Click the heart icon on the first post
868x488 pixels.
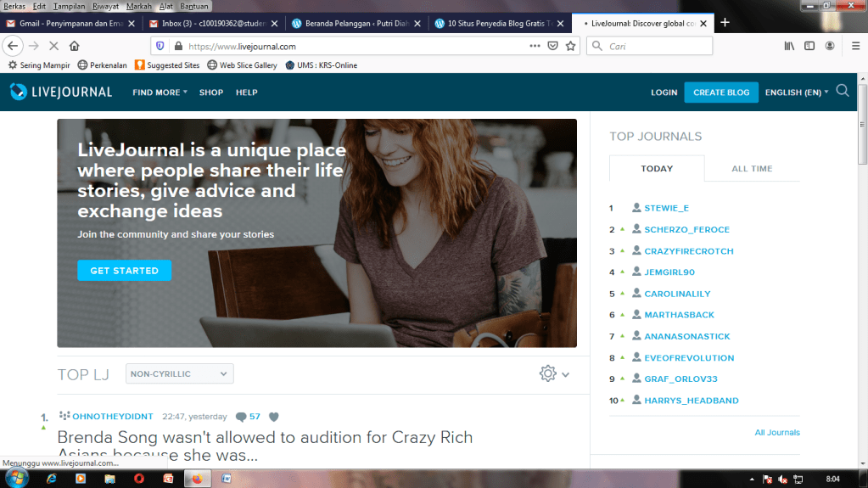pyautogui.click(x=274, y=417)
